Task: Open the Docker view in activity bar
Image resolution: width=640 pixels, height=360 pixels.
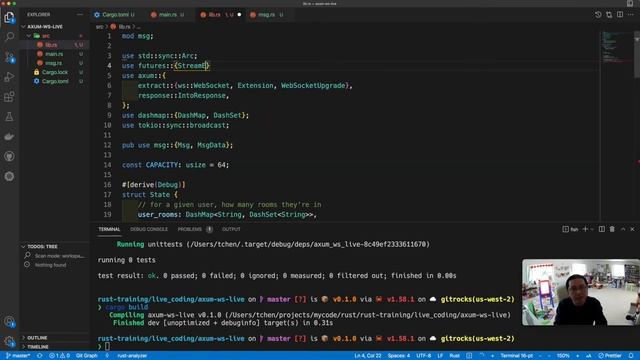Action: 9,137
